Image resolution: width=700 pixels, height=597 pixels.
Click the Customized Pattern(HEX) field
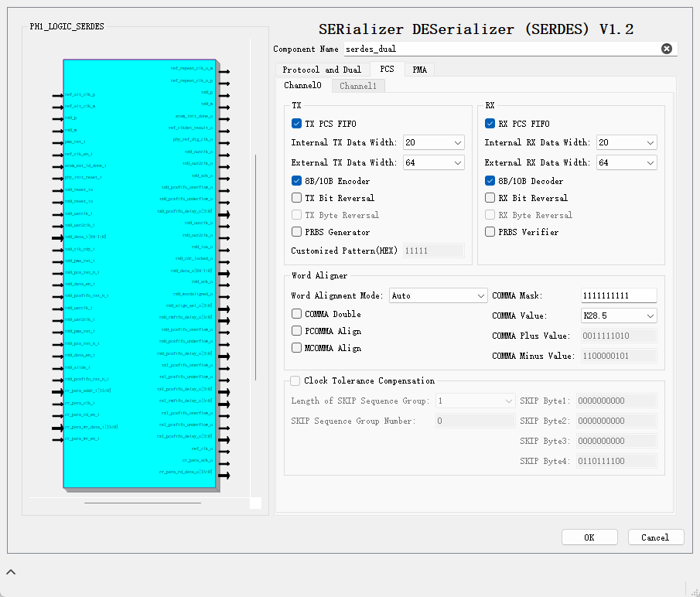tap(433, 251)
